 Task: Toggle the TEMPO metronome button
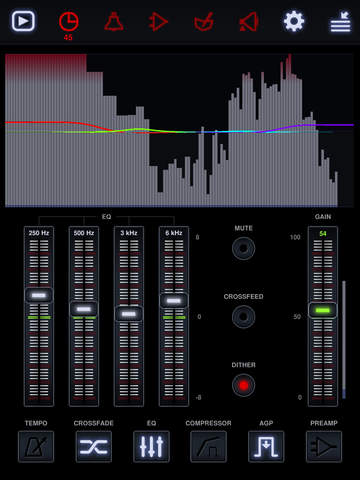36,446
